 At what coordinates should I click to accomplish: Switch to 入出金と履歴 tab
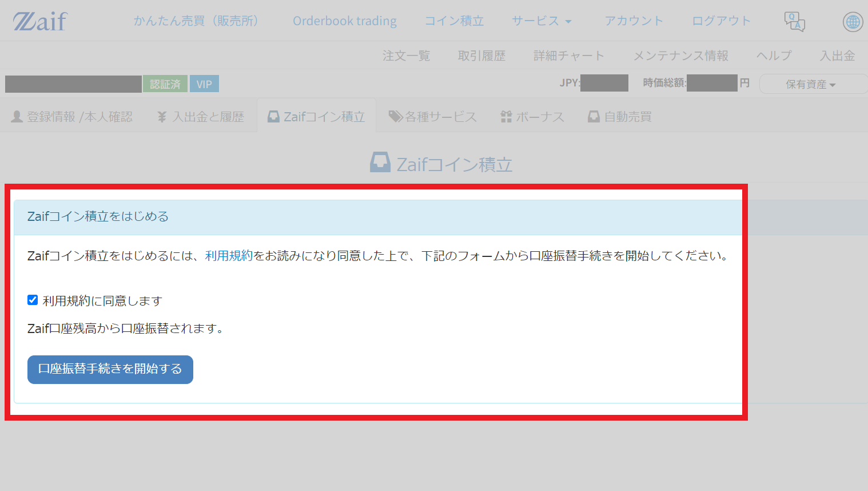click(x=201, y=117)
